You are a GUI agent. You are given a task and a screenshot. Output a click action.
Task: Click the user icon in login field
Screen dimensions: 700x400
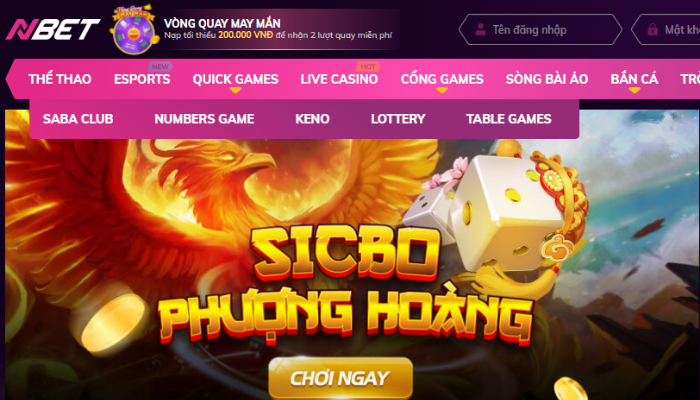pyautogui.click(x=480, y=29)
